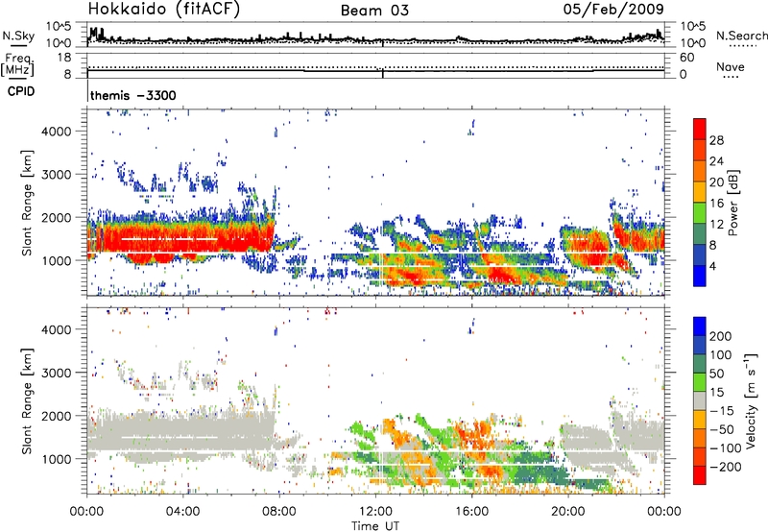The image size is (768, 532).
Task: Pick the red above-28 dB Power colorbar segment
Action: [700, 129]
